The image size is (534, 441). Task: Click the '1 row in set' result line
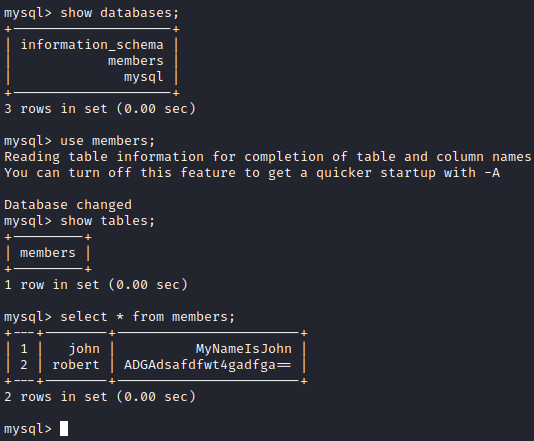click(x=96, y=285)
